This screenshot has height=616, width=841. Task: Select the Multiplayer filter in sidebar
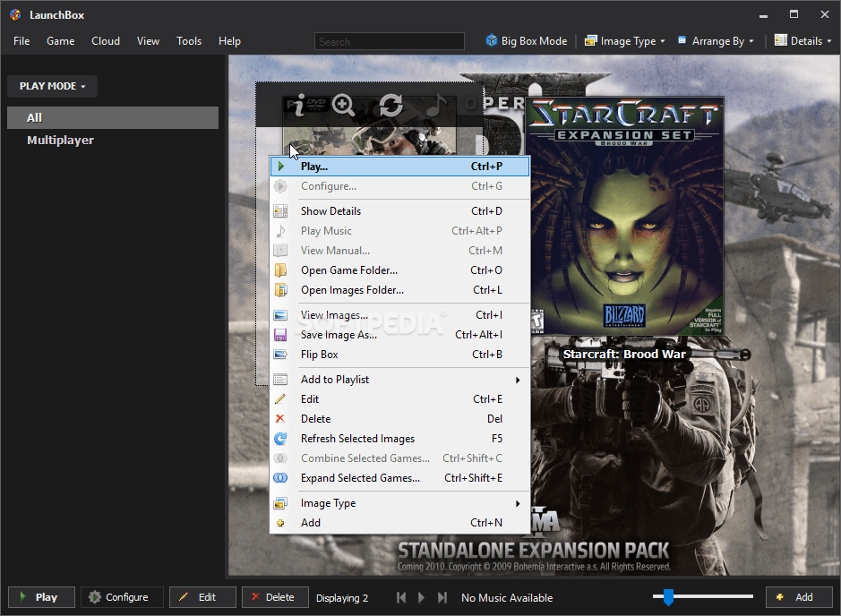click(113, 141)
